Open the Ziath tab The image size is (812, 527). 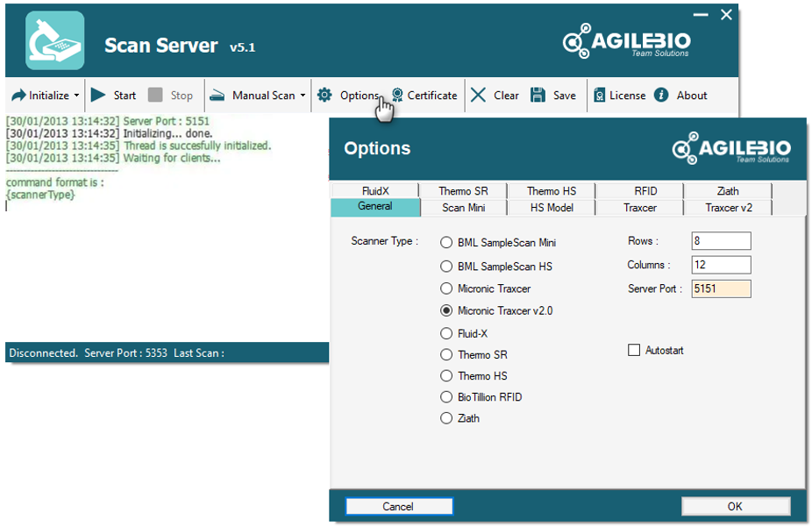[x=728, y=191]
